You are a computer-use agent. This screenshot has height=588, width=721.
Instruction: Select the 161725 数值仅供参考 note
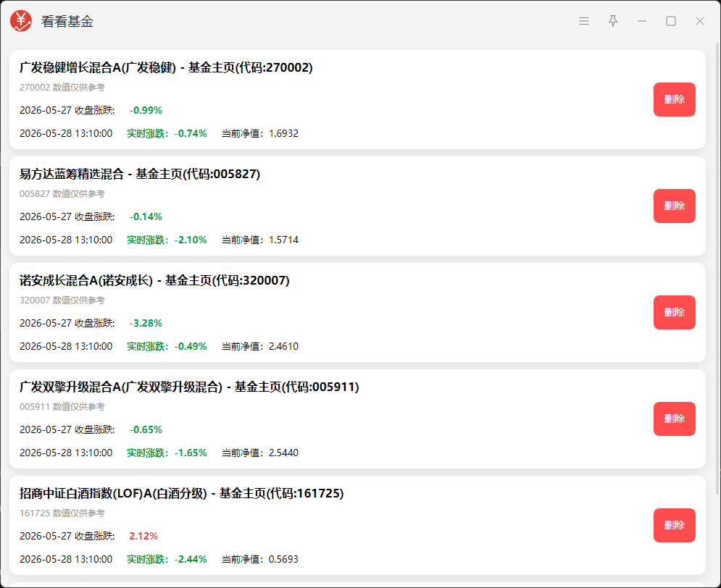click(x=62, y=513)
